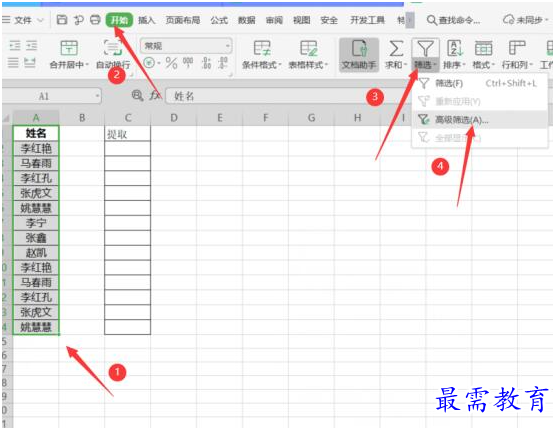Expand the currency symbol dropdown arrow
The height and width of the screenshot is (431, 557).
159,63
